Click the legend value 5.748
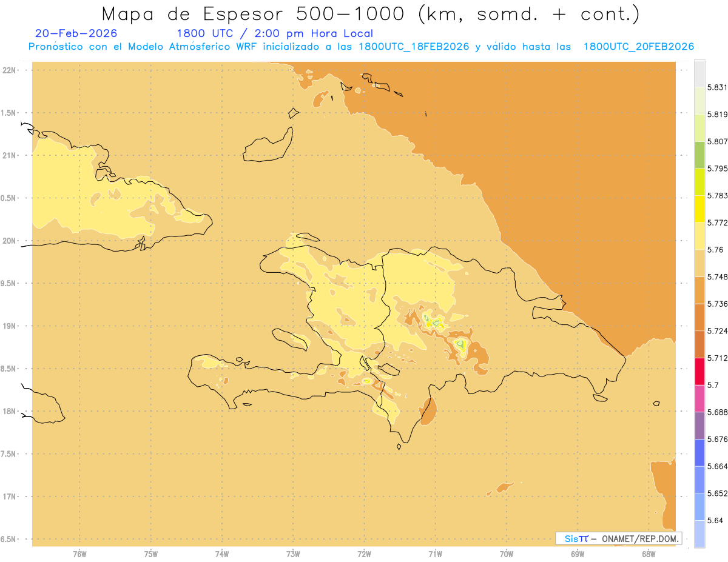The image size is (728, 562). click(717, 276)
